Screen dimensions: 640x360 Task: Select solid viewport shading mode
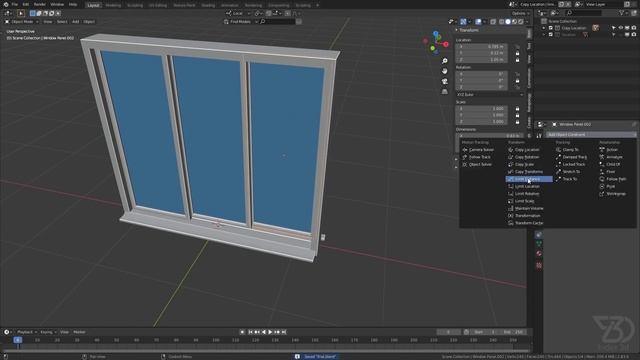click(x=508, y=22)
